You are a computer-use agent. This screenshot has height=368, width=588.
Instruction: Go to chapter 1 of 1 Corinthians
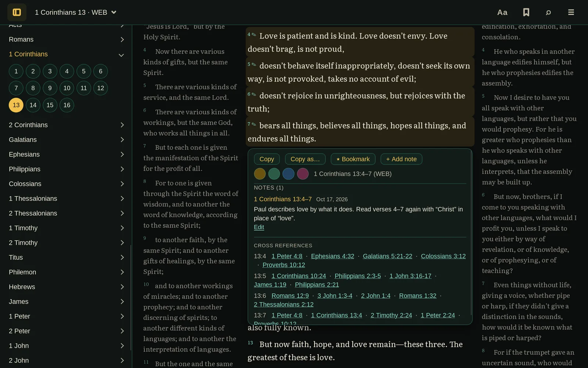[x=16, y=71]
